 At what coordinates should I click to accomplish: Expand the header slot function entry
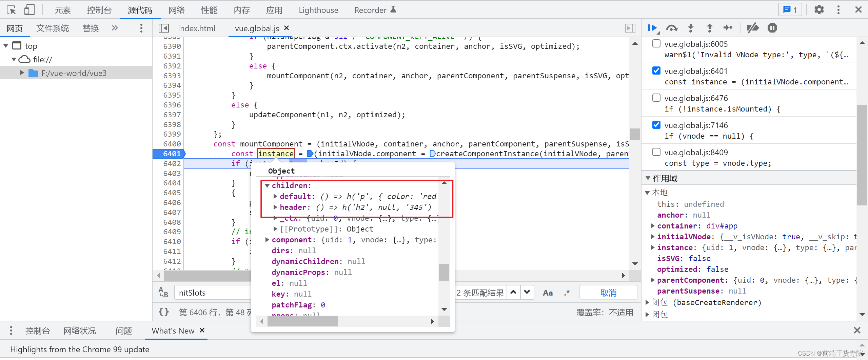tap(275, 207)
